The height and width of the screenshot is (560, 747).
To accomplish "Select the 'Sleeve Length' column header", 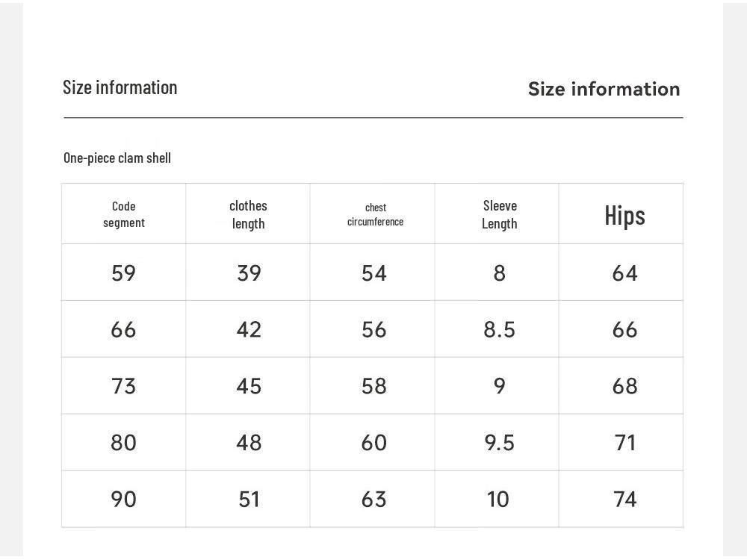I will point(500,214).
